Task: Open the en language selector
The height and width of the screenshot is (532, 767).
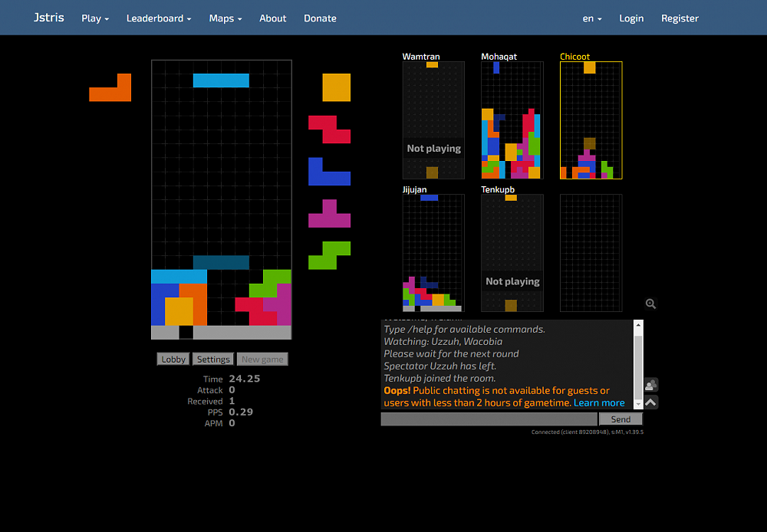Action: [591, 18]
